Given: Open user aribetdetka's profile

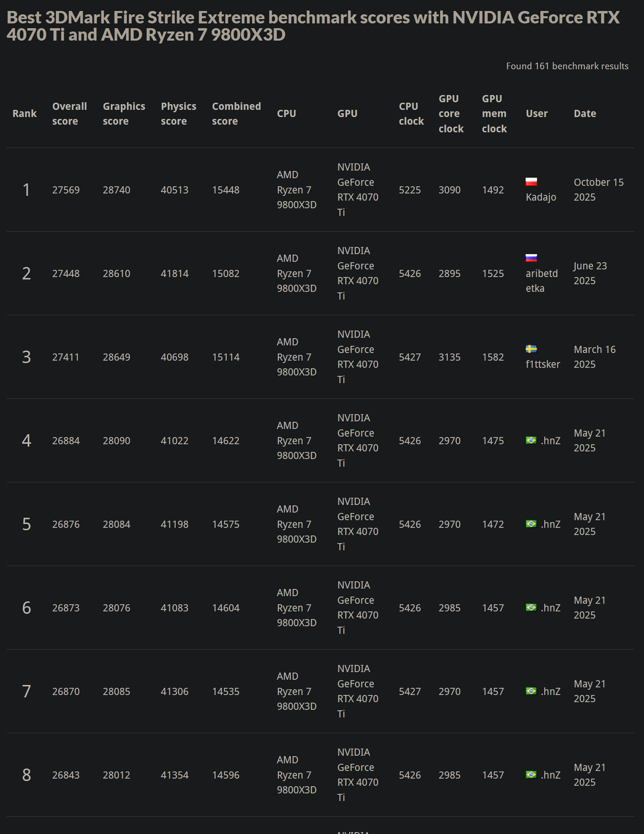Looking at the screenshot, I should click(541, 281).
